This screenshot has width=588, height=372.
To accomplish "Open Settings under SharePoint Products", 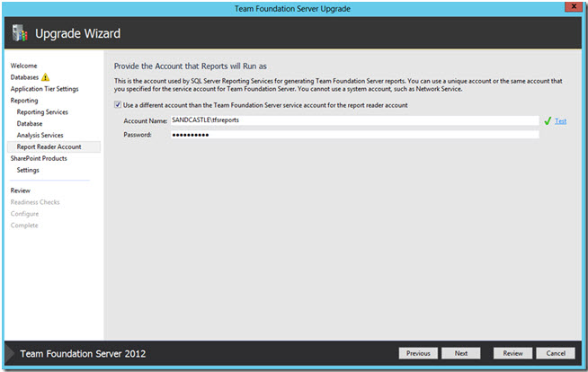I will (28, 170).
